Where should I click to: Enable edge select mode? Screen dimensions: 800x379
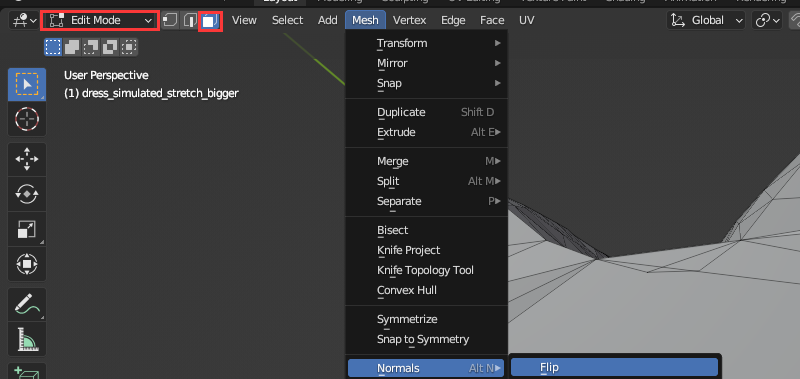coord(190,20)
